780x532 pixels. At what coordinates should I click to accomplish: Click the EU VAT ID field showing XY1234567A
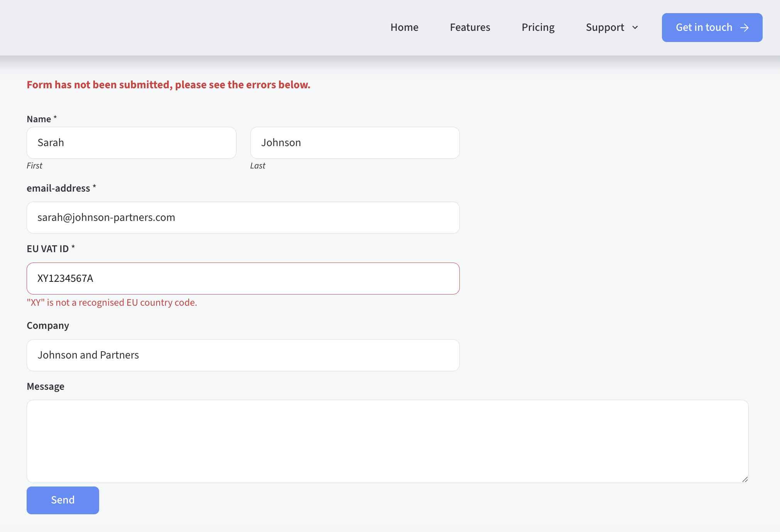243,278
